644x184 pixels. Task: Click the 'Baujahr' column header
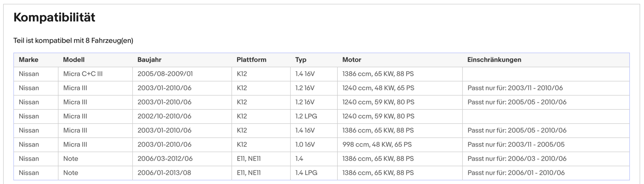[x=149, y=60]
